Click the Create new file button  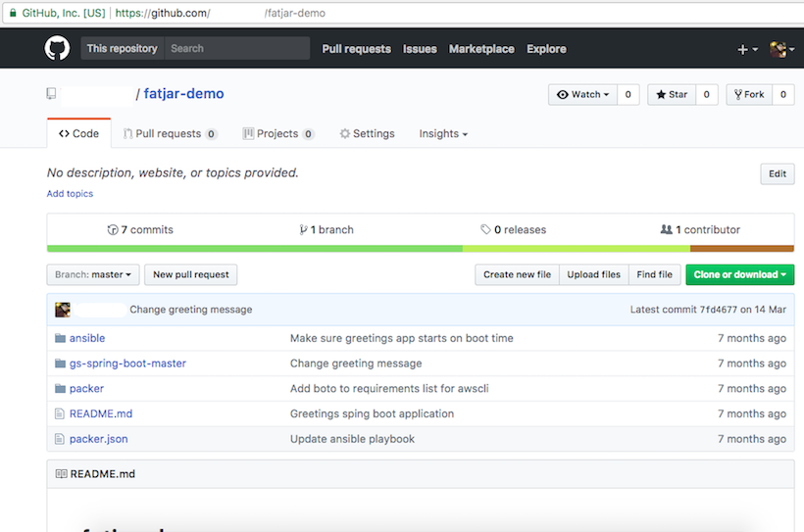517,274
